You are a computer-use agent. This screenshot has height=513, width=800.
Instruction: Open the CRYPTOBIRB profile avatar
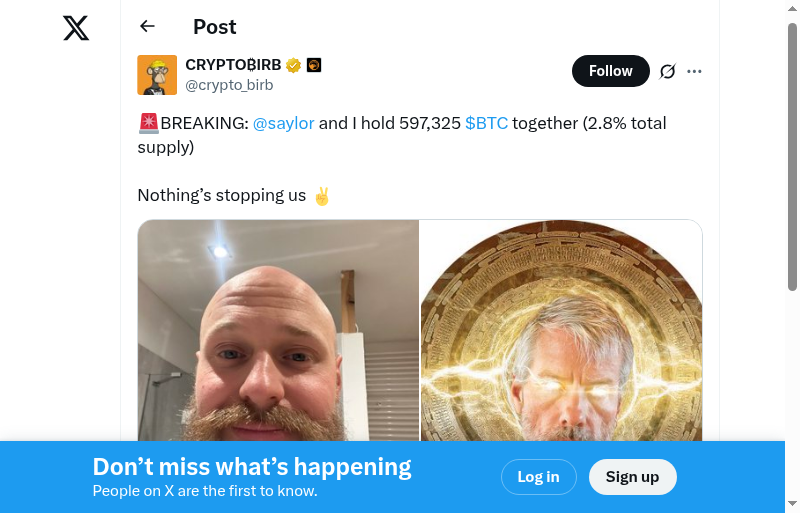[157, 75]
